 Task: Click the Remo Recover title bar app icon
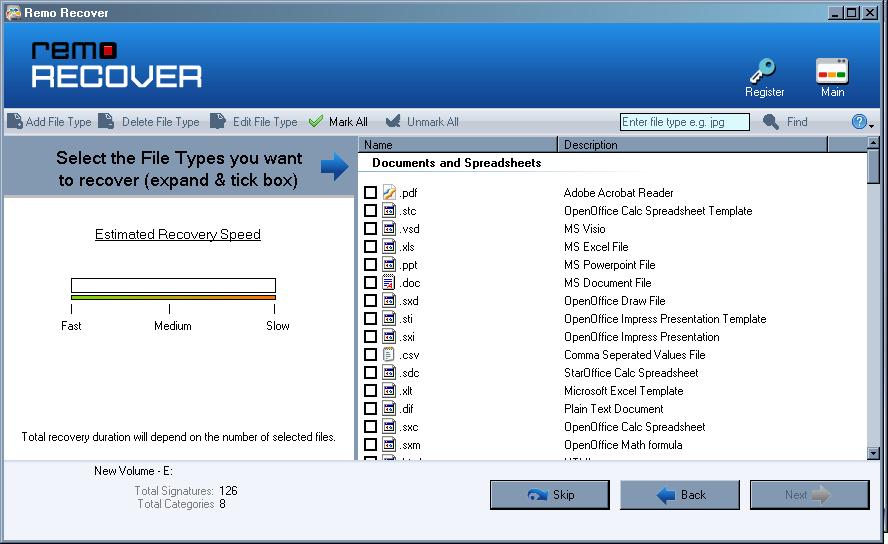click(x=13, y=12)
